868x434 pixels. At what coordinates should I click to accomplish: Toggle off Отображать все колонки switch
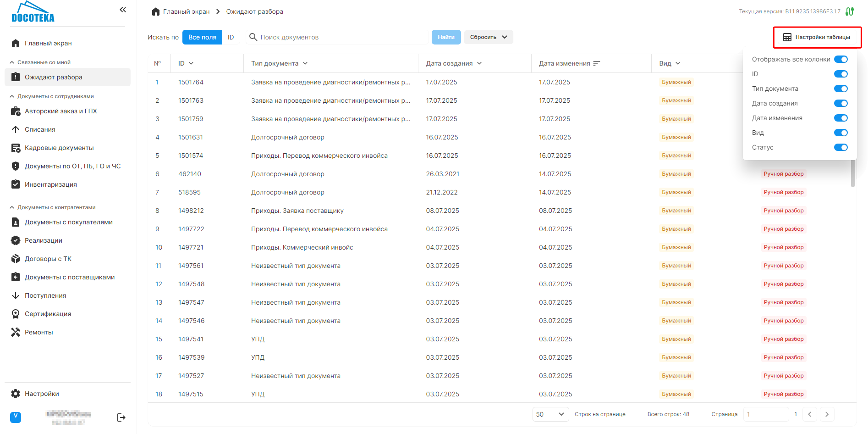click(x=841, y=59)
